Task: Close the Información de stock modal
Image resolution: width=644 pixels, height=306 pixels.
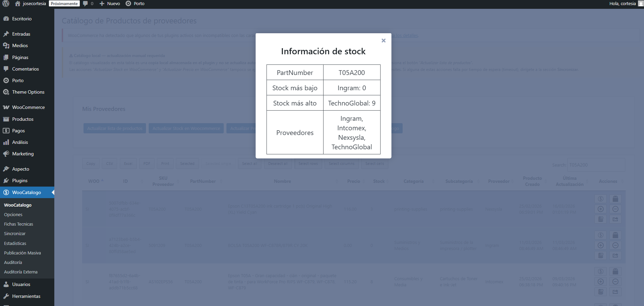Action: point(383,41)
